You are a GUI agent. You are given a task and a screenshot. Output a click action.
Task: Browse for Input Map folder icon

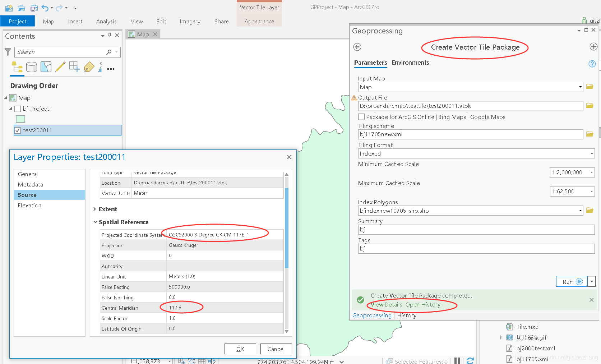(590, 87)
